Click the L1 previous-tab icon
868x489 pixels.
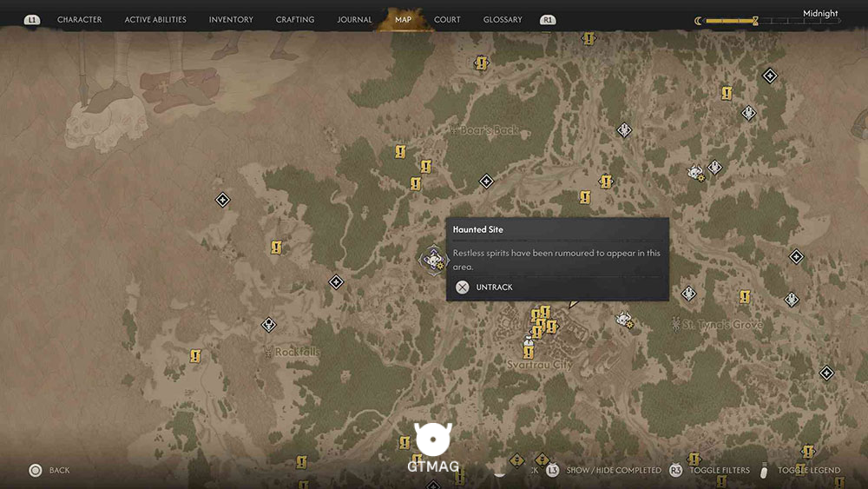(x=31, y=20)
